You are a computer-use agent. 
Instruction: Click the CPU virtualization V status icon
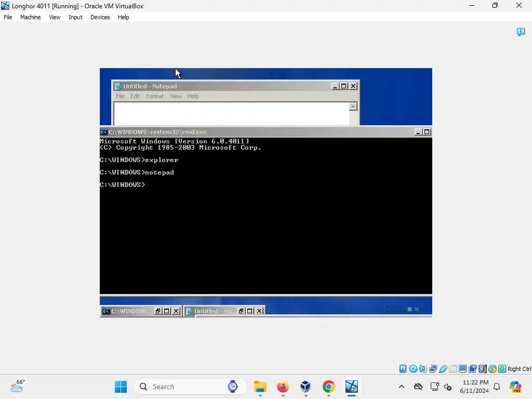click(483, 369)
